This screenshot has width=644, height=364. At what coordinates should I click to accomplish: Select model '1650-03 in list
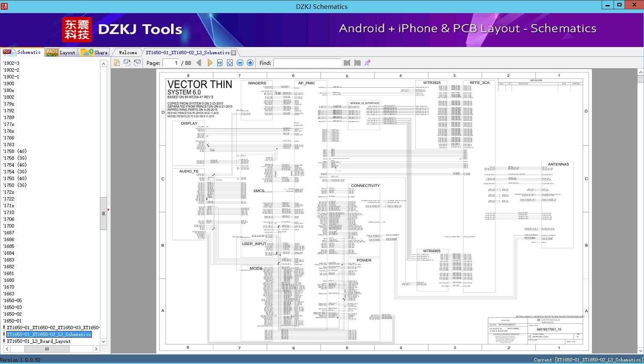point(12,307)
